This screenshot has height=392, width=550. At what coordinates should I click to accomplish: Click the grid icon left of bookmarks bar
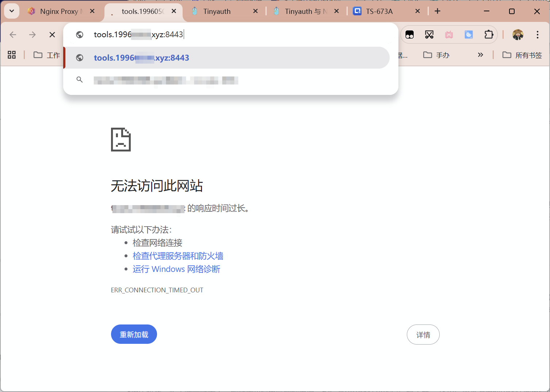coord(11,55)
